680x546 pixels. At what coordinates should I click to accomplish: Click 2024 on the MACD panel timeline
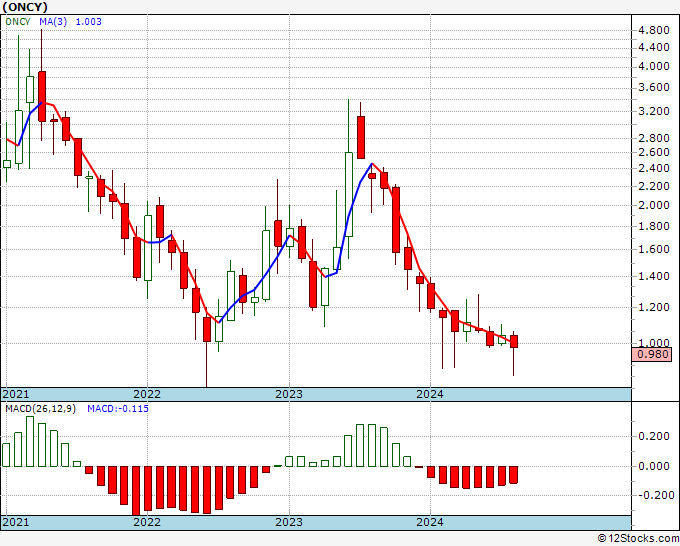[430, 522]
